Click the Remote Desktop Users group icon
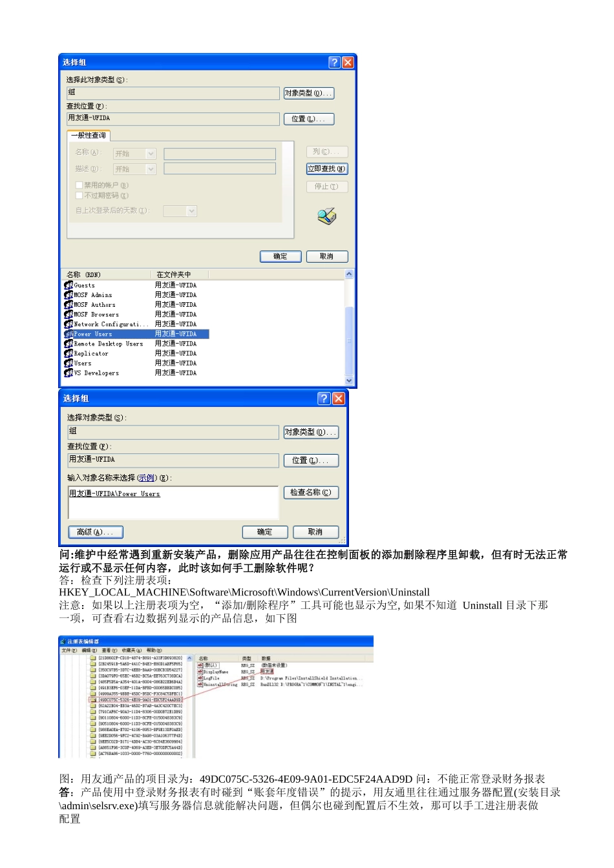This screenshot has height=868, width=614. click(x=69, y=344)
